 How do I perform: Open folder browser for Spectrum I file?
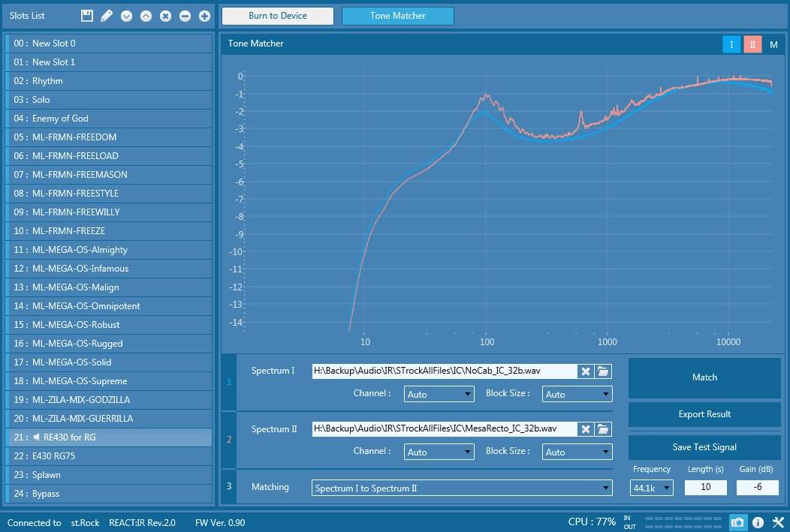click(604, 371)
